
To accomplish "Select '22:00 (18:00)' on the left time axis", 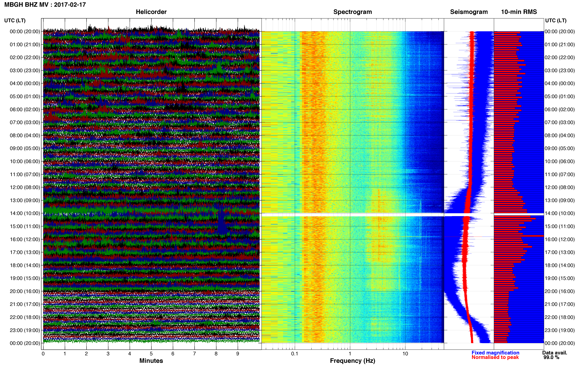I will click(25, 317).
